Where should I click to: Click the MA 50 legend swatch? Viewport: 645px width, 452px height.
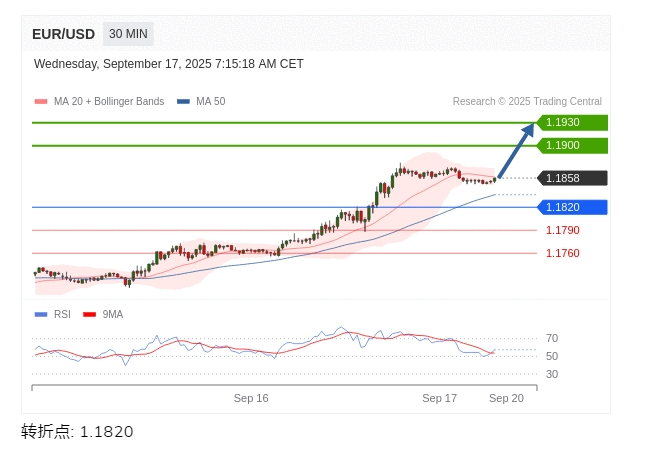click(183, 102)
